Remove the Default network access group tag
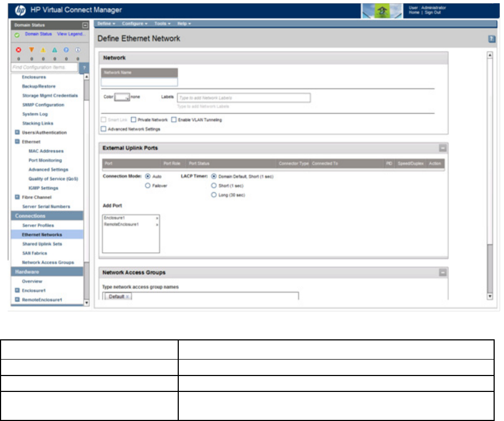504x421 pixels. click(127, 297)
